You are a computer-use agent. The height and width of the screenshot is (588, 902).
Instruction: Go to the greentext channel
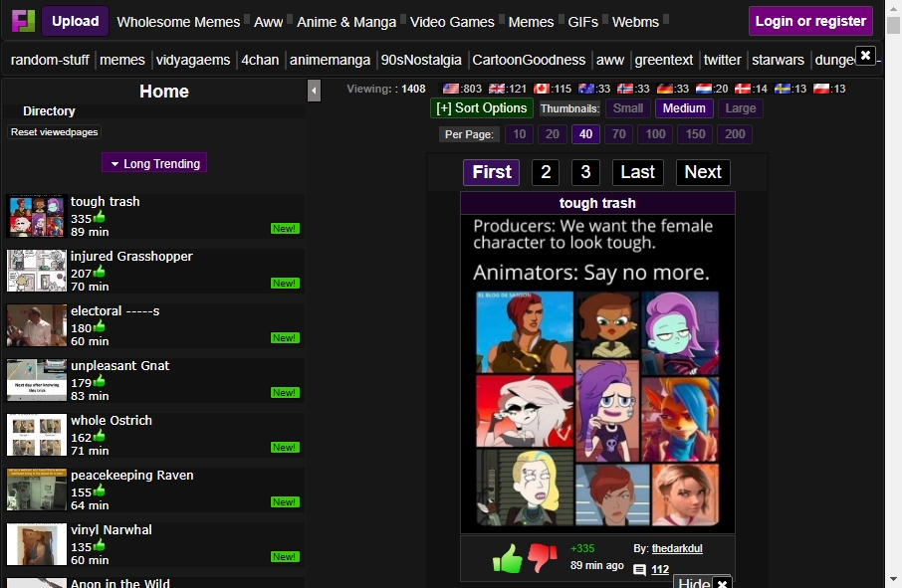coord(664,60)
